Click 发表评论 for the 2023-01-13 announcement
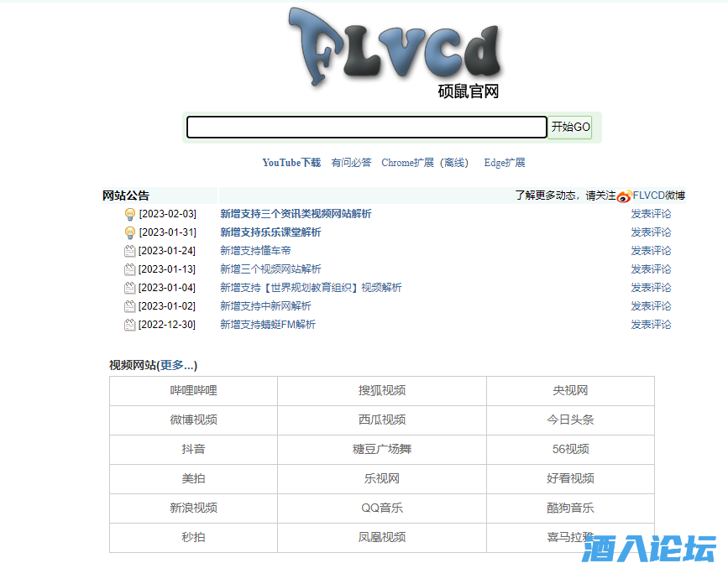Screen dimensions: 728x584 [x=651, y=269]
